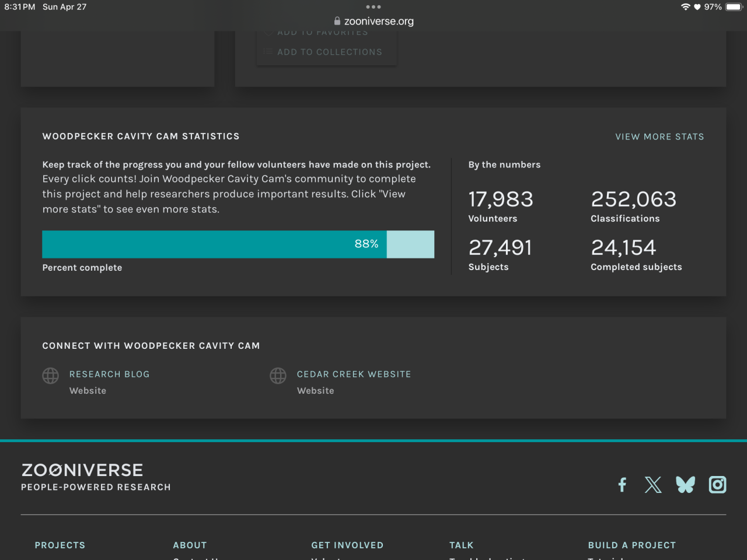The image size is (747, 560).
Task: Click the globe icon beside Research Blog
Action: point(51,376)
